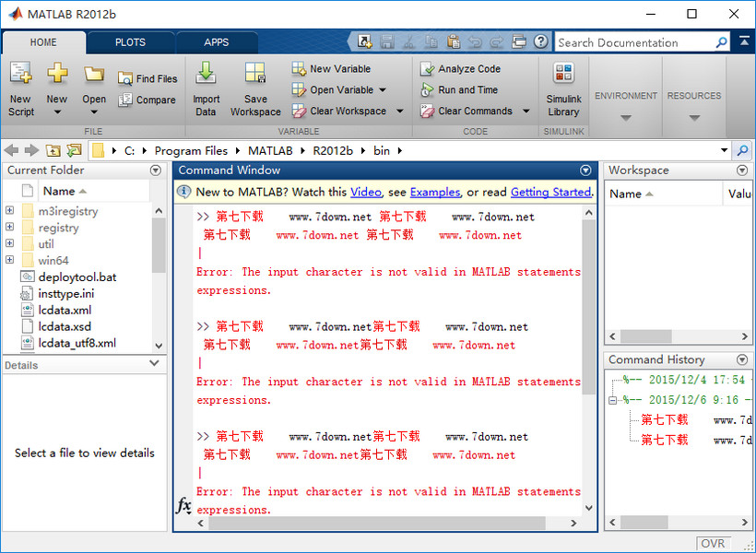Image resolution: width=756 pixels, height=553 pixels.
Task: Click the Redo arrow icon
Action: pos(497,42)
